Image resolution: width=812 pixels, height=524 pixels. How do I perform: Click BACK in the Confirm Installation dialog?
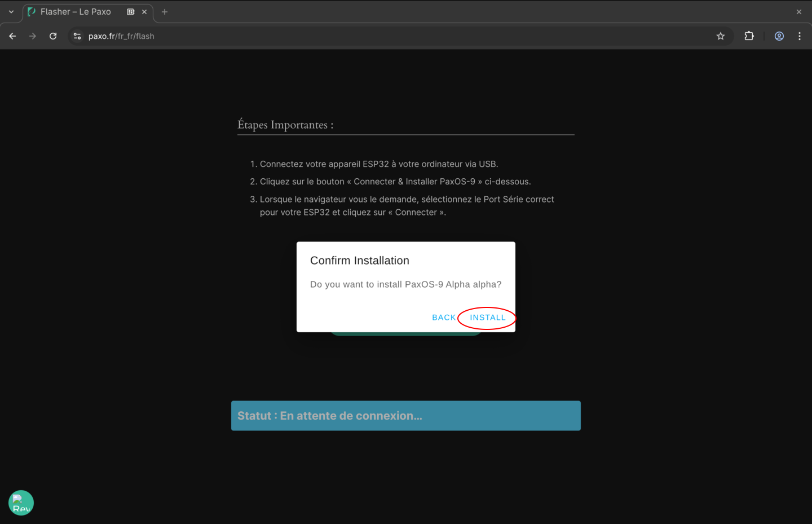(444, 317)
